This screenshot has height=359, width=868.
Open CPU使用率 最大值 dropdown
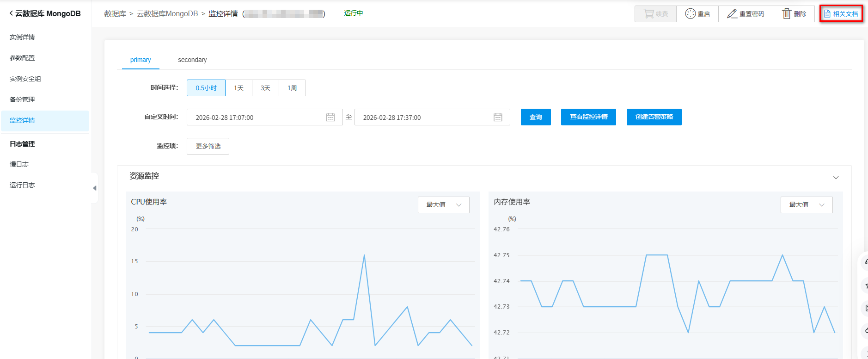tap(443, 205)
